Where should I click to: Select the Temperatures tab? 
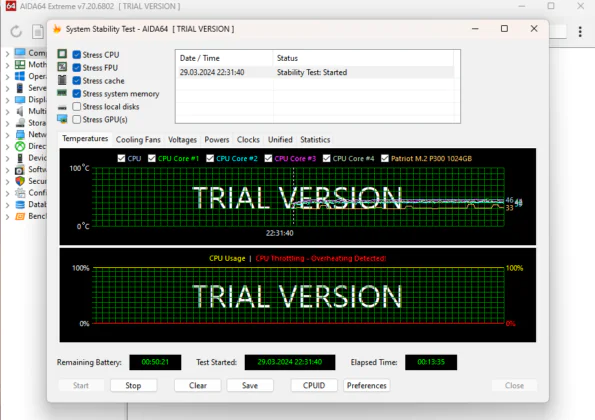pyautogui.click(x=85, y=139)
